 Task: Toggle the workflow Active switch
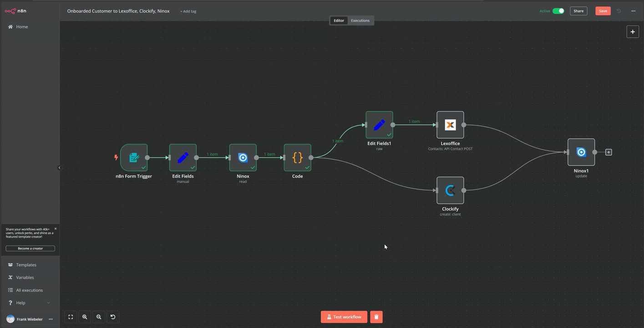558,11
